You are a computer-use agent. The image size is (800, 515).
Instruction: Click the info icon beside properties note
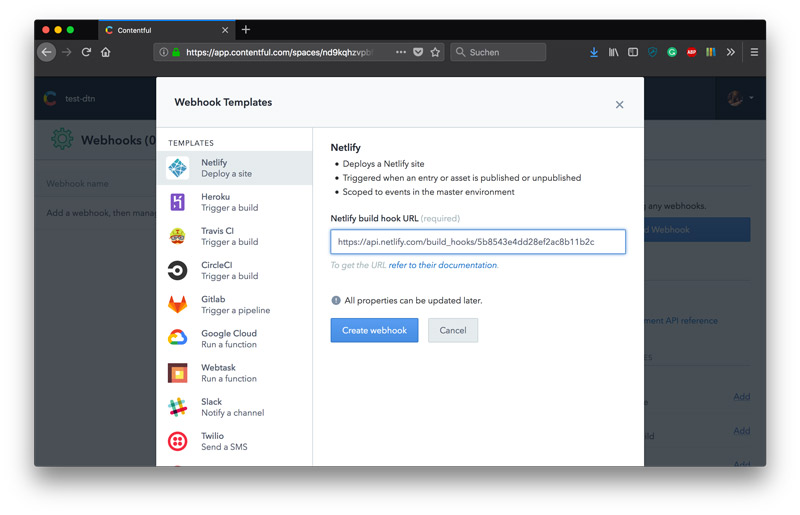click(336, 300)
